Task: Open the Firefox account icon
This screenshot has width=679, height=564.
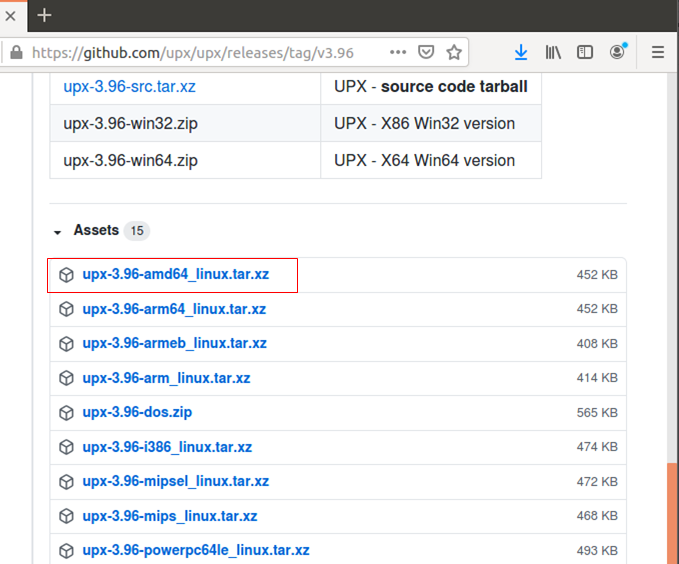Action: point(618,52)
